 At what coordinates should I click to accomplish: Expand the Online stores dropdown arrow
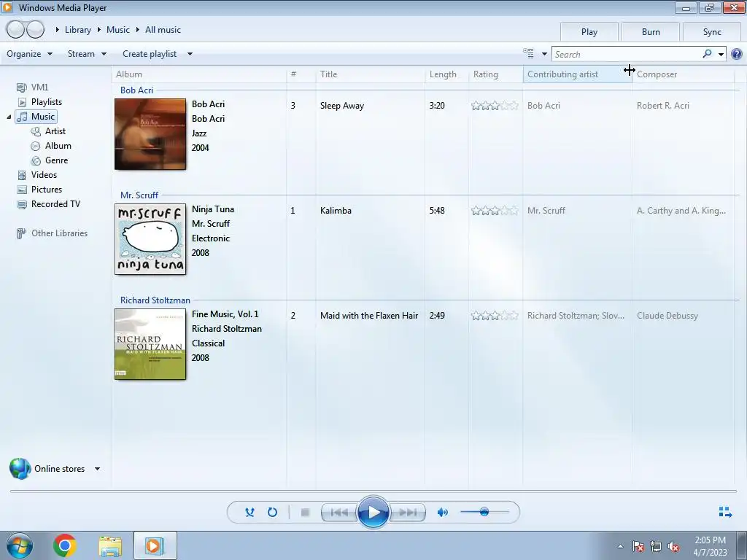click(x=97, y=469)
